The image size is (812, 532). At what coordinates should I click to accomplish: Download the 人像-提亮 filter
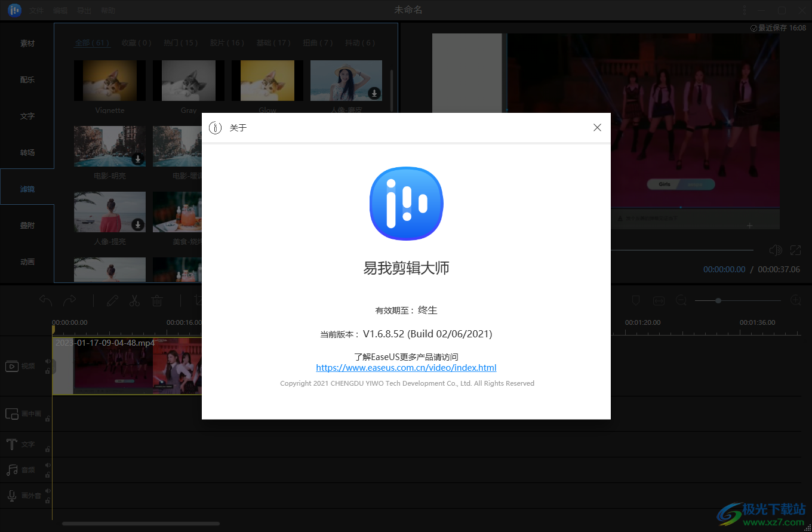pyautogui.click(x=138, y=225)
